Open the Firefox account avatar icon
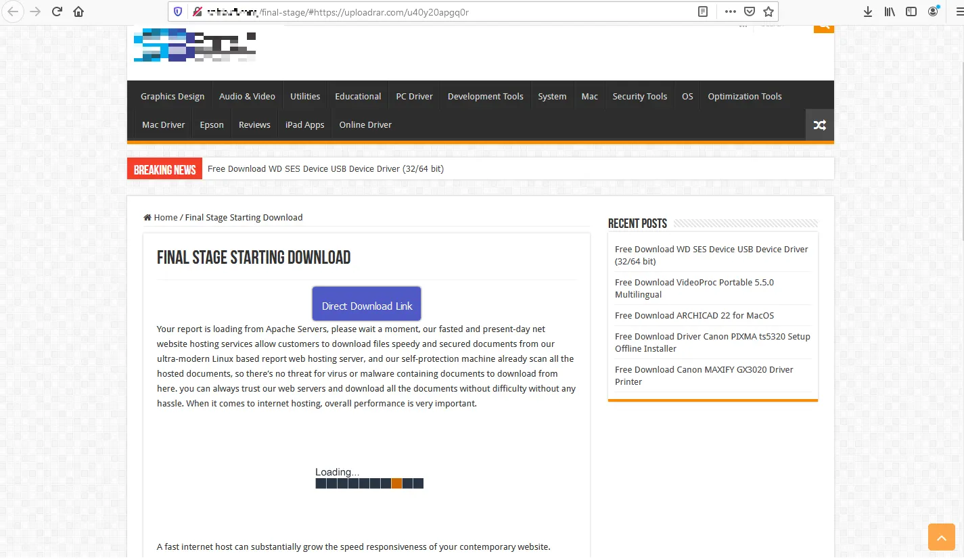The width and height of the screenshot is (964, 560). coord(934,11)
